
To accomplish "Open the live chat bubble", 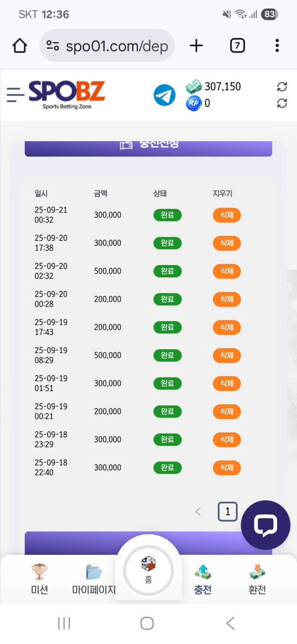I will (x=265, y=525).
